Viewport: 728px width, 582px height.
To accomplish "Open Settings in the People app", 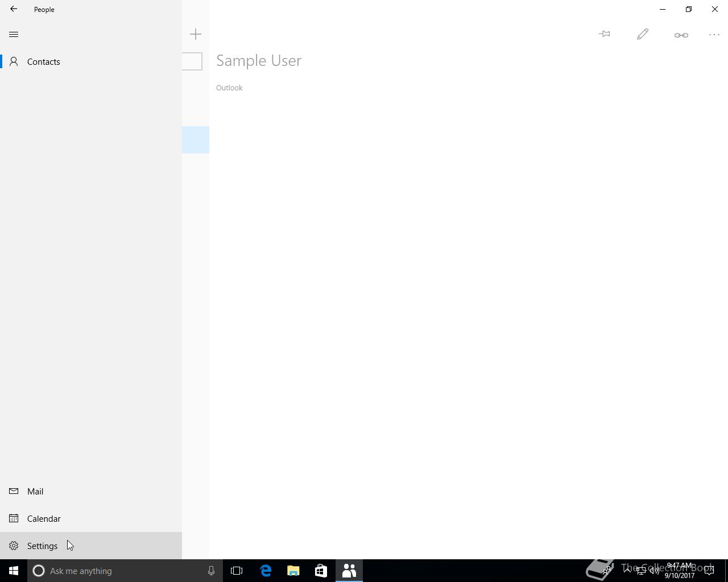I will click(x=91, y=546).
